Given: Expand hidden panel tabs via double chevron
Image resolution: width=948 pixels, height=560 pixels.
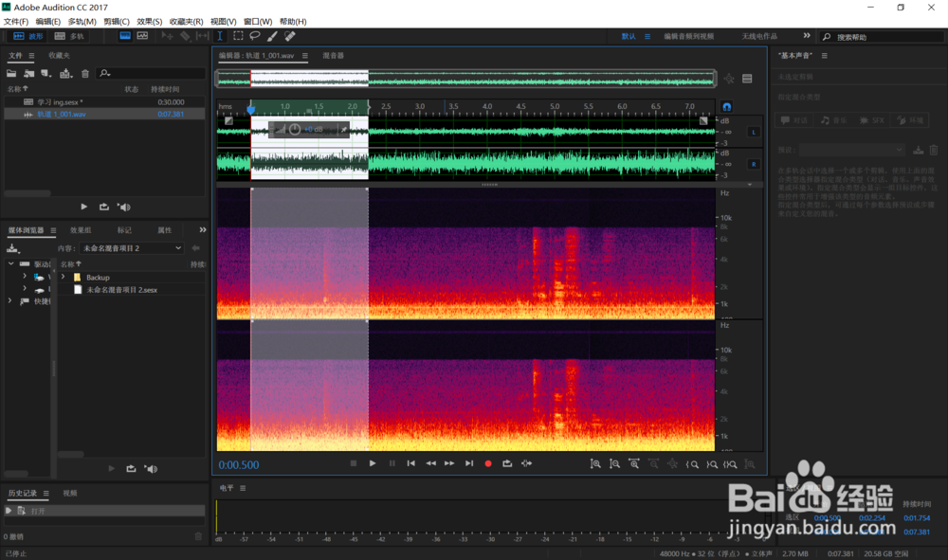Looking at the screenshot, I should (x=203, y=229).
